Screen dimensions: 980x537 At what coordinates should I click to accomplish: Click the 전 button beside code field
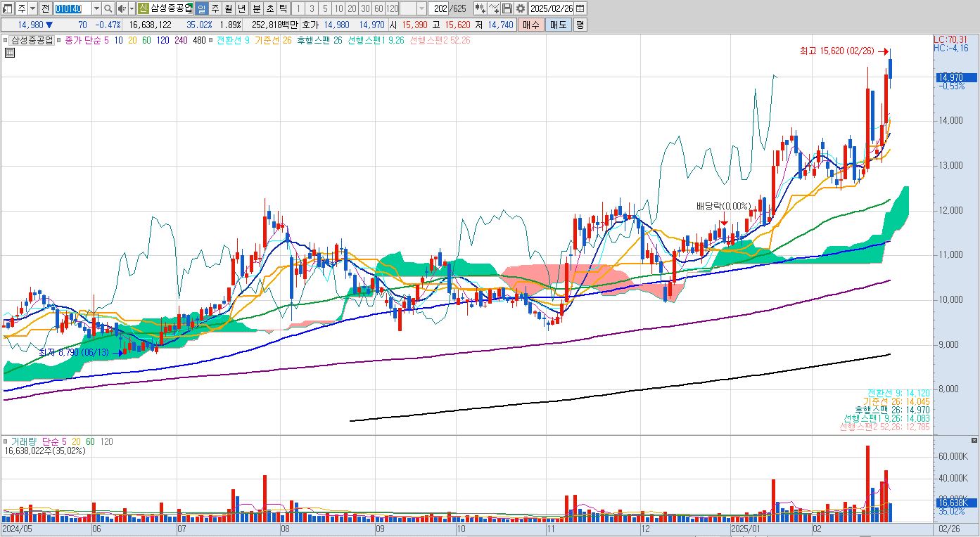(46, 8)
